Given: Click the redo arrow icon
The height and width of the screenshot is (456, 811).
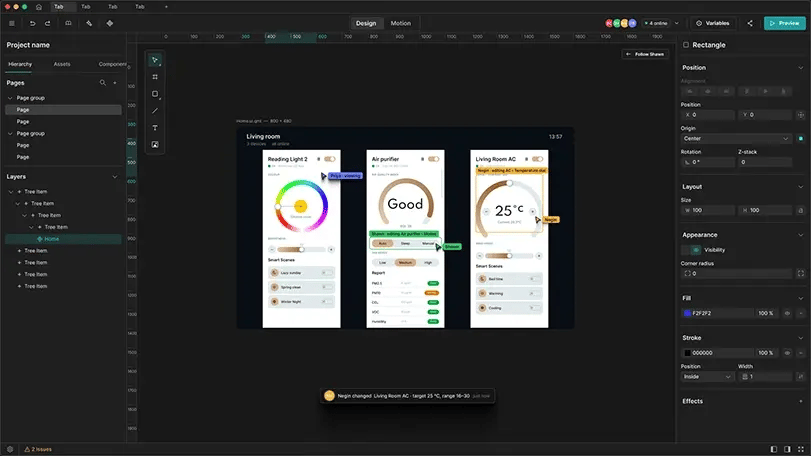Looking at the screenshot, I should click(x=48, y=23).
